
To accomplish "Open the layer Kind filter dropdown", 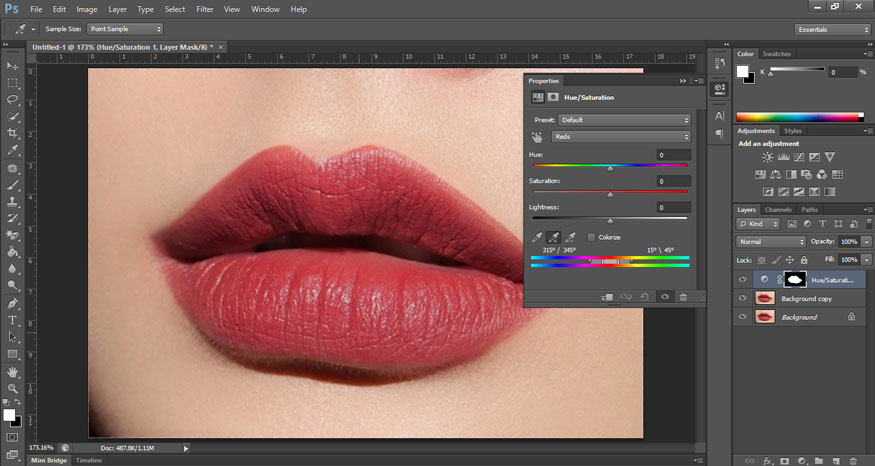I will [x=758, y=224].
